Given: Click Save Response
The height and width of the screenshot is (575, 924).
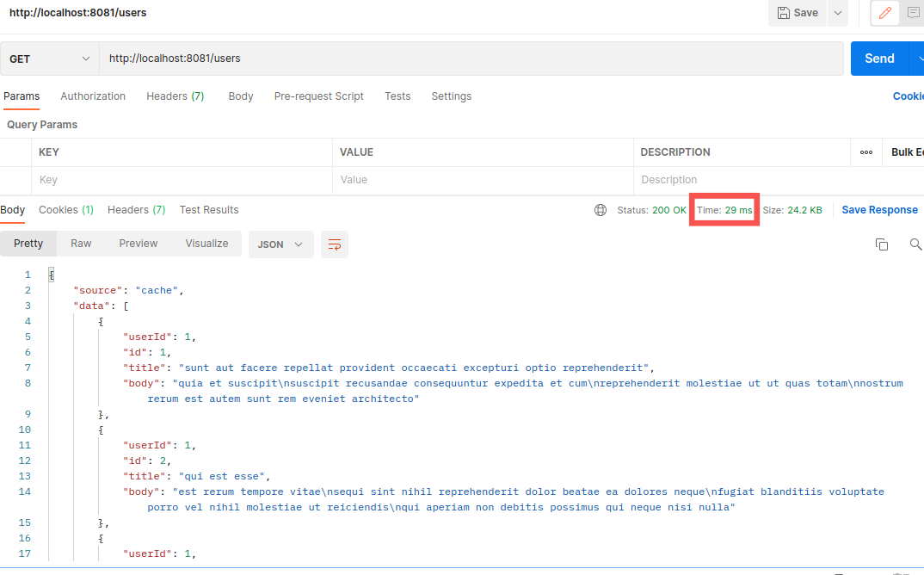Looking at the screenshot, I should (x=879, y=209).
